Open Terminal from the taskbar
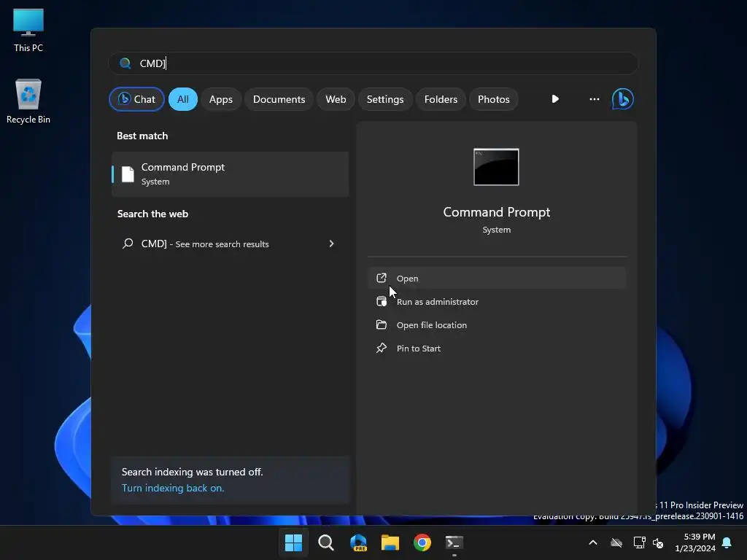 (454, 542)
